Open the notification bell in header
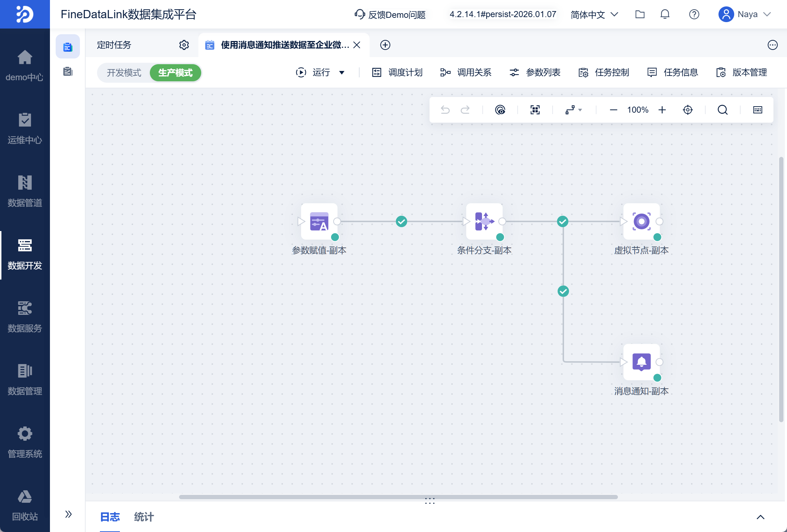The width and height of the screenshot is (787, 532). coord(665,14)
